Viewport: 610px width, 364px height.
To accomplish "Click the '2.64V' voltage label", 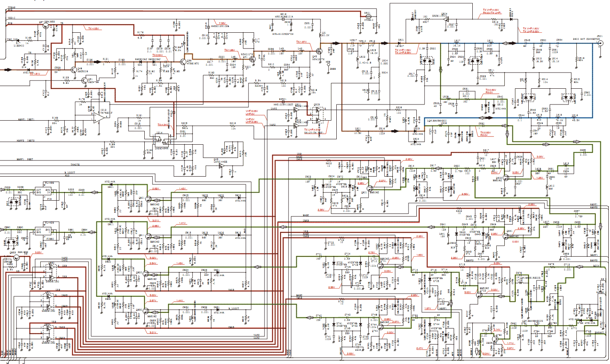I will pyautogui.click(x=153, y=263).
